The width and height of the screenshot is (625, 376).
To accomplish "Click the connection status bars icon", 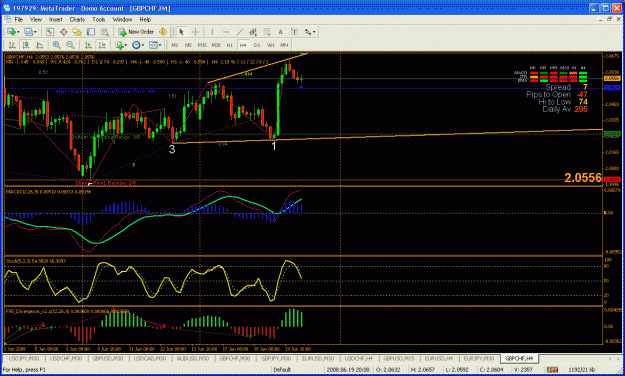I will click(552, 370).
